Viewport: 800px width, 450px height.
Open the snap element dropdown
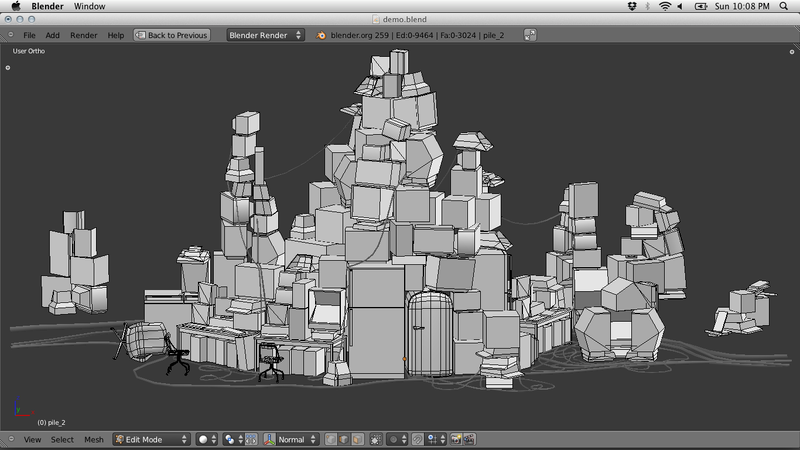pos(436,439)
